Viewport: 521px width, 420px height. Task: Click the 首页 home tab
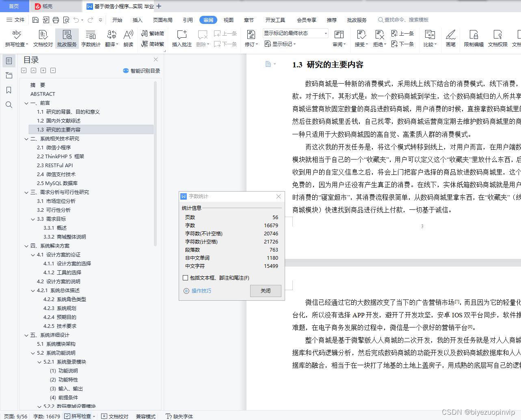coord(14,6)
